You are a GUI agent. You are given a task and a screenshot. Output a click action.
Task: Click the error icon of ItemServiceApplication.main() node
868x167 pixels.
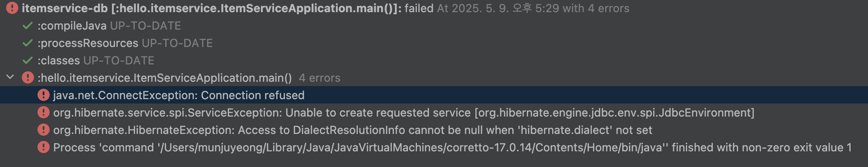(x=28, y=77)
